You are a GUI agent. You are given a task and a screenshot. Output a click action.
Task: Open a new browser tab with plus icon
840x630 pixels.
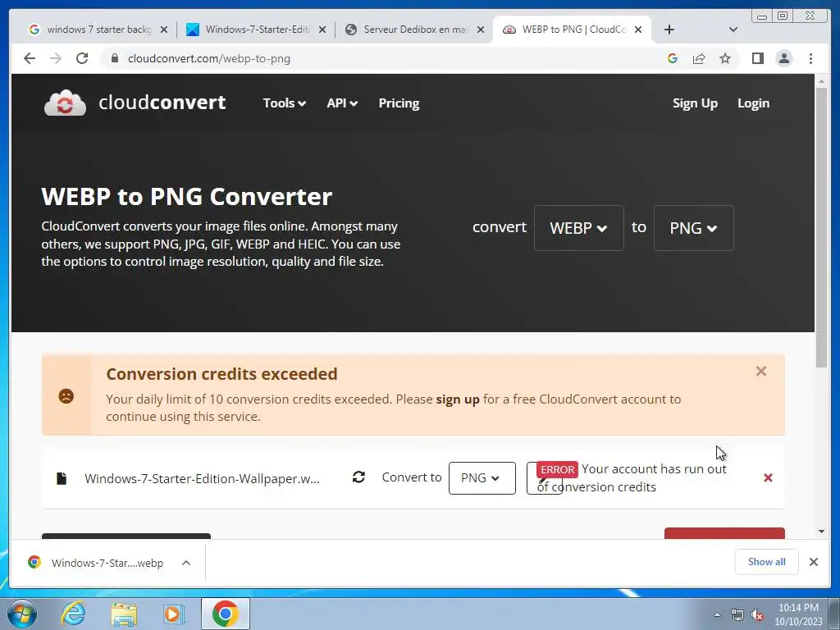click(x=669, y=30)
